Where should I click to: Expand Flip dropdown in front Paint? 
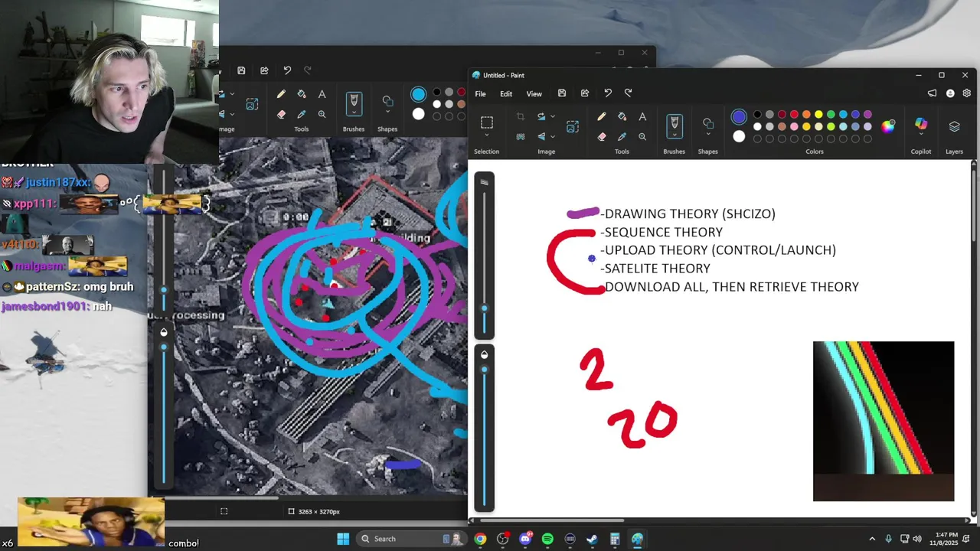(551, 136)
